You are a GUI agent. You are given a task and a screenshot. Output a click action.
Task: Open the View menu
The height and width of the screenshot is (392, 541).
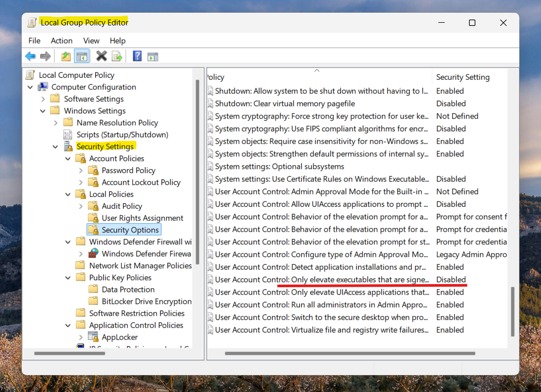tap(91, 40)
